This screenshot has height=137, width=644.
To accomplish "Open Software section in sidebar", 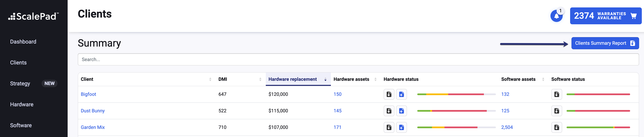I will 21,126.
